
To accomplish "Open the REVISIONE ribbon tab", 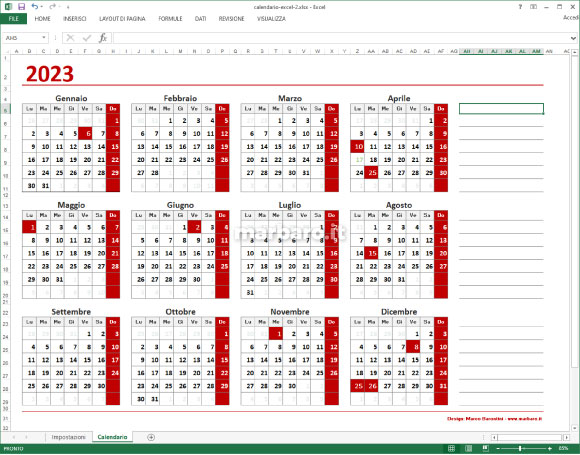I will point(231,18).
